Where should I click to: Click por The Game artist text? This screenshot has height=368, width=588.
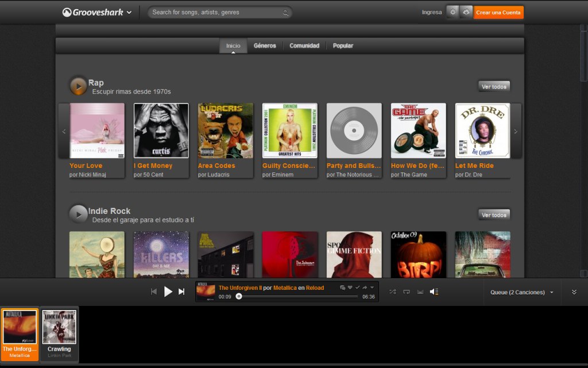coord(409,175)
